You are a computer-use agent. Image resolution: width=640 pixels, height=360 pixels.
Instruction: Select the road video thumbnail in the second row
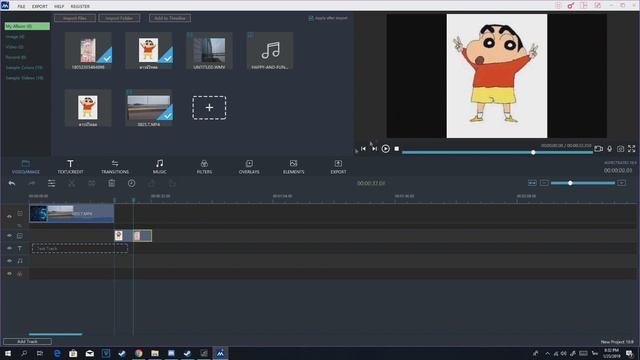(x=149, y=108)
